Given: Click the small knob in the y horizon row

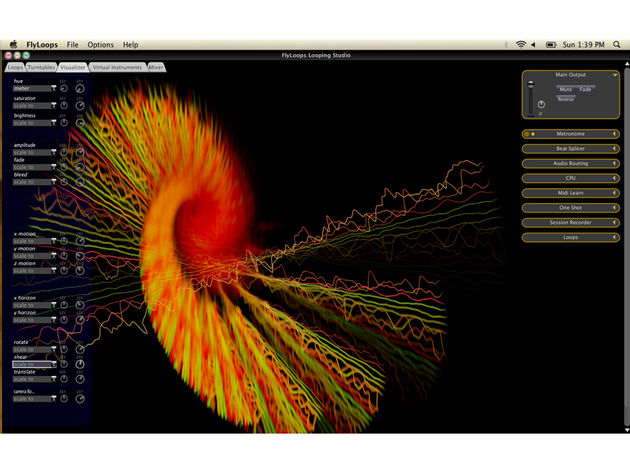Looking at the screenshot, I should (63, 320).
